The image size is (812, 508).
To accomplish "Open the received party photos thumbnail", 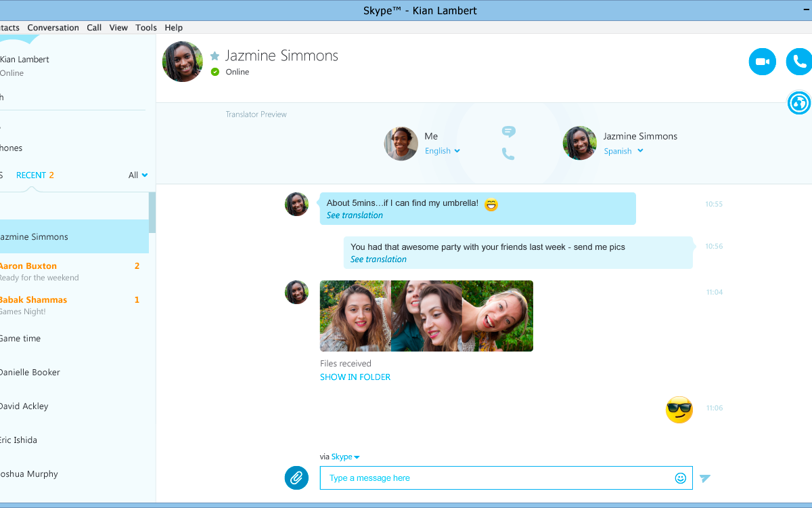I will click(x=426, y=316).
